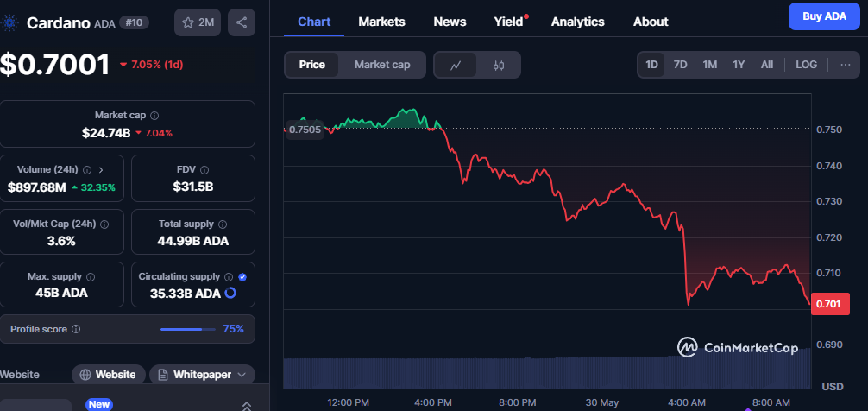Click the circulating supply progress ring
The width and height of the screenshot is (868, 411).
pyautogui.click(x=230, y=293)
